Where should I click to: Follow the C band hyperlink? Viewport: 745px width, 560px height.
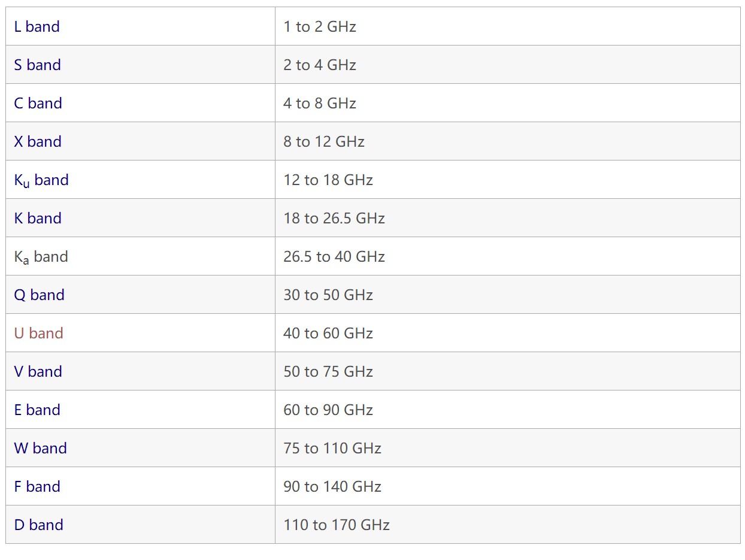point(38,103)
